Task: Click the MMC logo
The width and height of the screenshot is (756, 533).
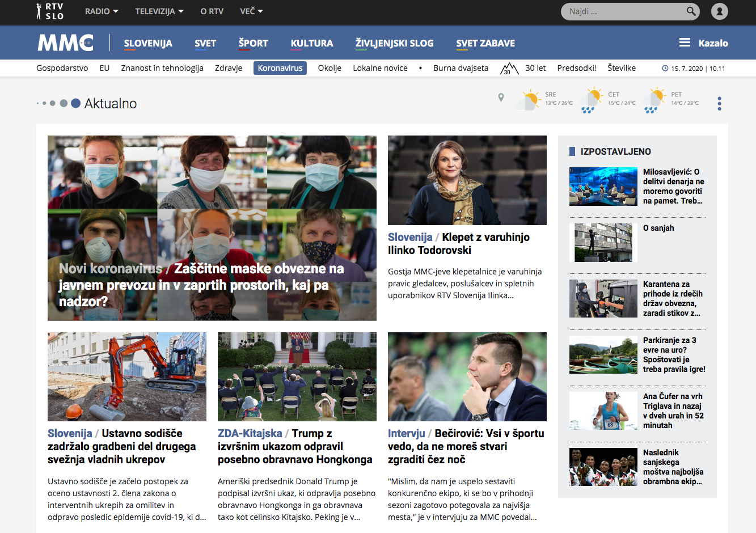Action: (x=66, y=43)
